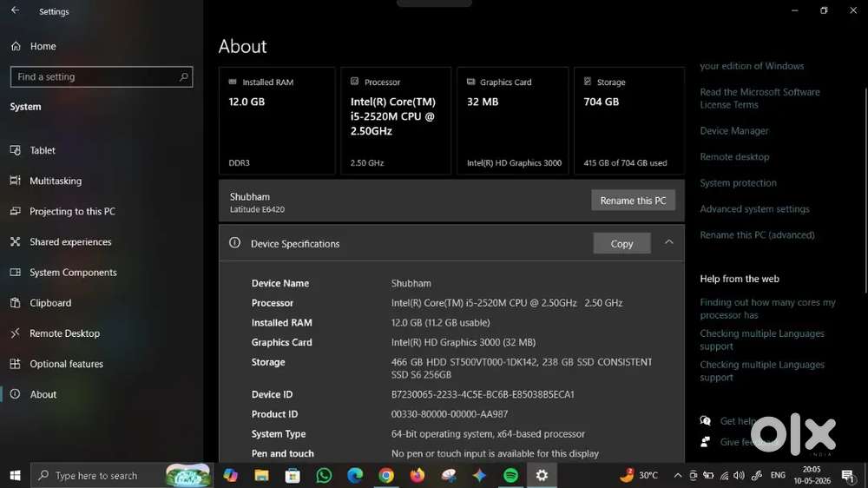Click the Settings gear in taskbar
The height and width of the screenshot is (488, 868).
pos(542,475)
